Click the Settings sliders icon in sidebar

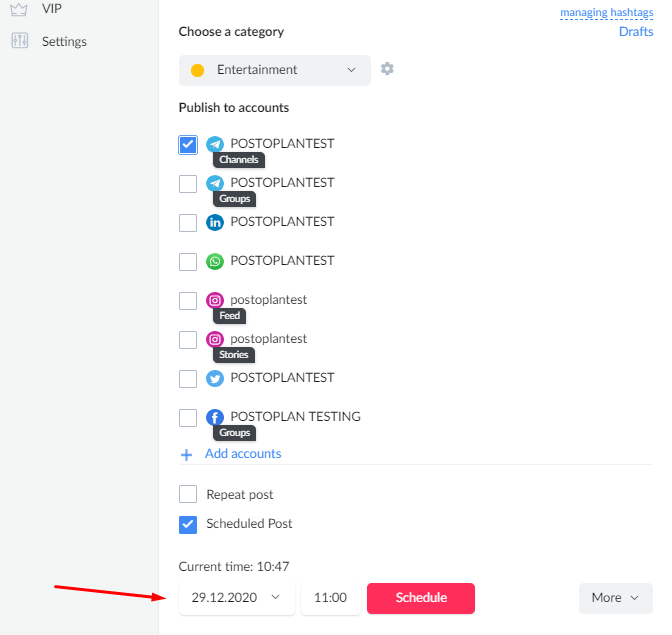pos(20,41)
